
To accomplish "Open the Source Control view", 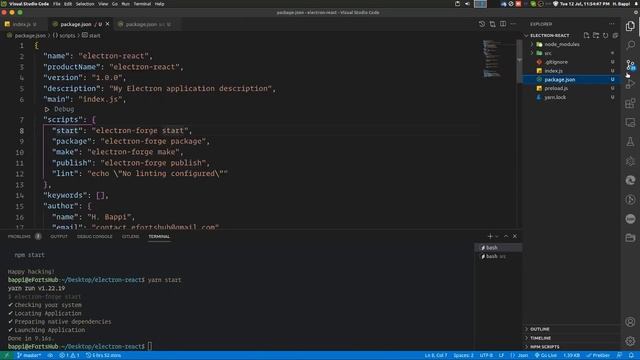I will coord(630,64).
